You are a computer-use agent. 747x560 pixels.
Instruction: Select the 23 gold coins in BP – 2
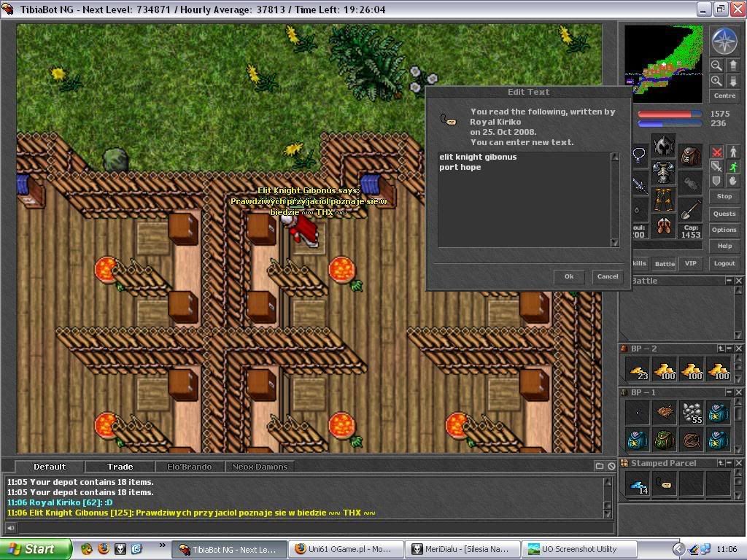pos(638,370)
